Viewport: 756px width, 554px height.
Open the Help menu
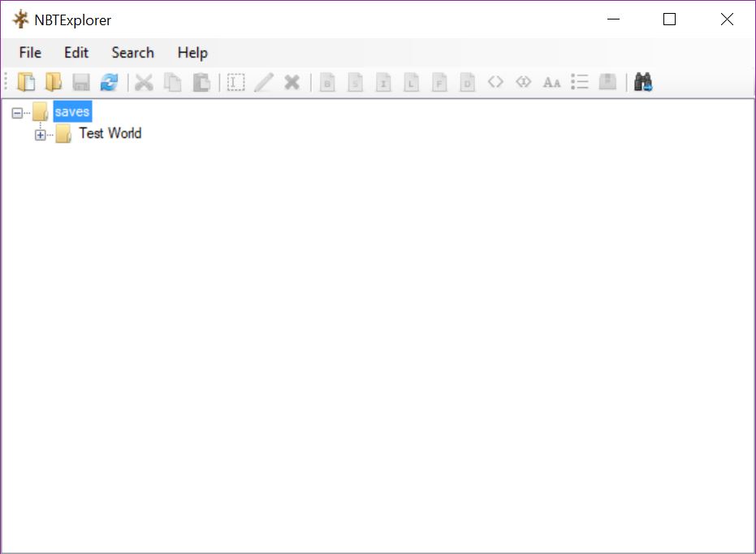click(192, 53)
